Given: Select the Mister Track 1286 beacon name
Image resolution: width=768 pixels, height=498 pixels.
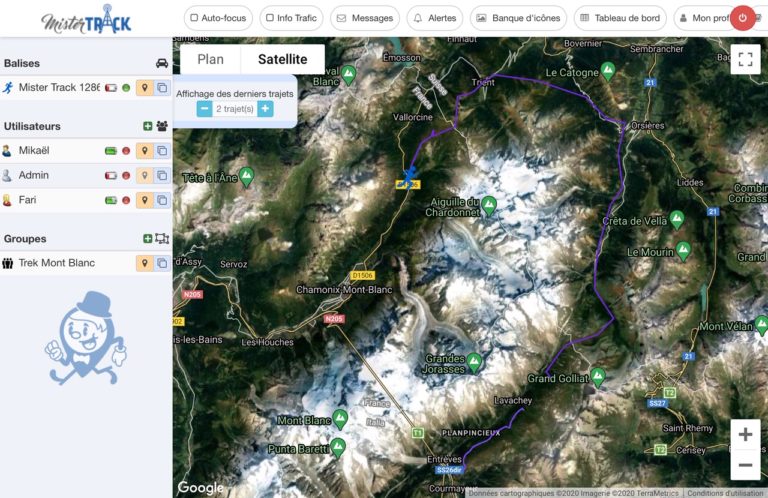Looking at the screenshot, I should click(59, 88).
